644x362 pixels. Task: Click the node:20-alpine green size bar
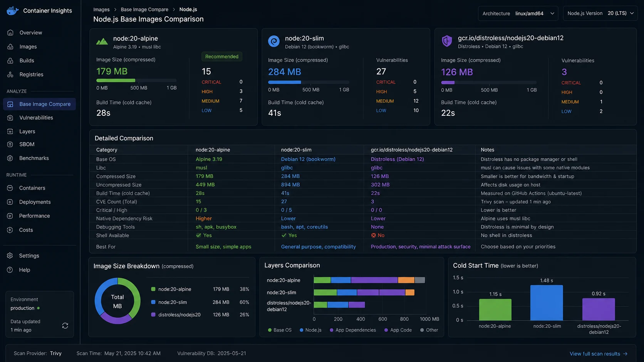(116, 80)
